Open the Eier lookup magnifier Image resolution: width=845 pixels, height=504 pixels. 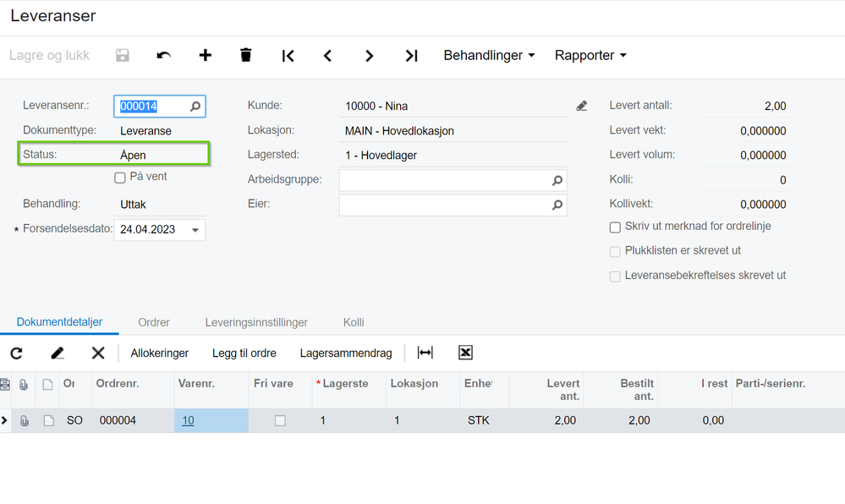pyautogui.click(x=557, y=205)
